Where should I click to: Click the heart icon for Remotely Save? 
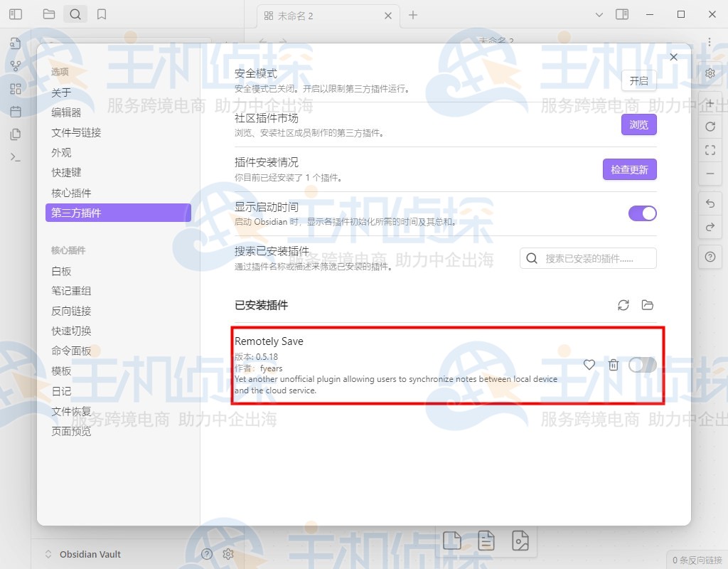click(589, 365)
